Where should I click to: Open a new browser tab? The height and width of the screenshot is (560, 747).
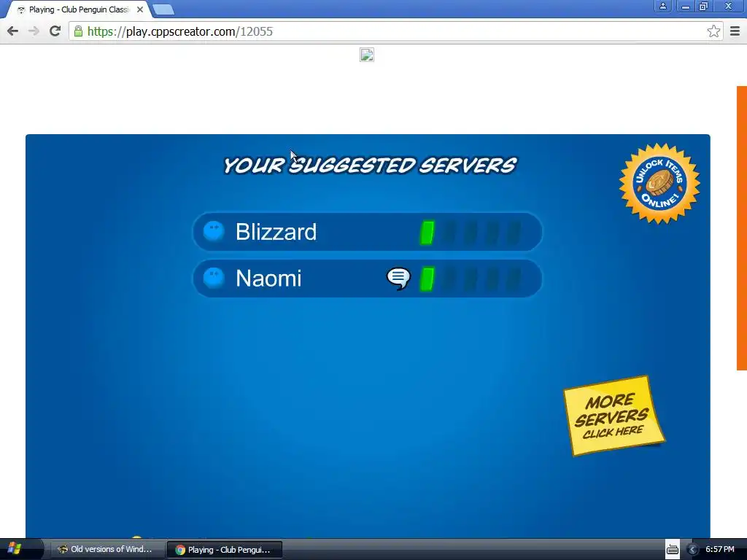pos(163,9)
